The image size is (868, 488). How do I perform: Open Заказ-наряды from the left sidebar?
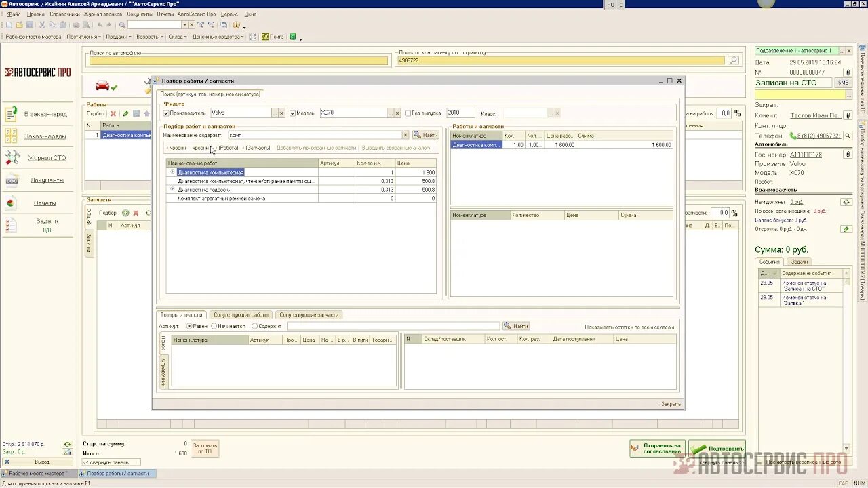point(45,136)
